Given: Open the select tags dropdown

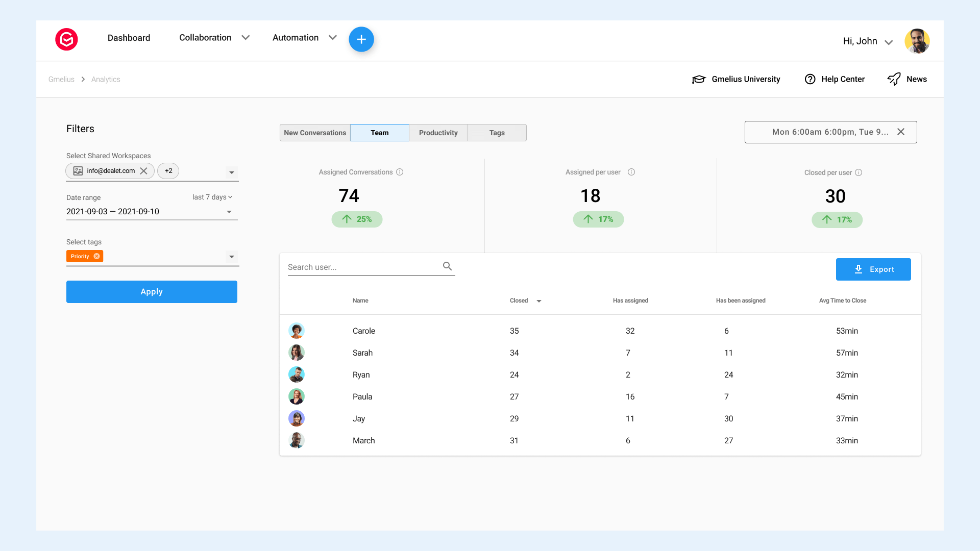Looking at the screenshot, I should click(232, 257).
